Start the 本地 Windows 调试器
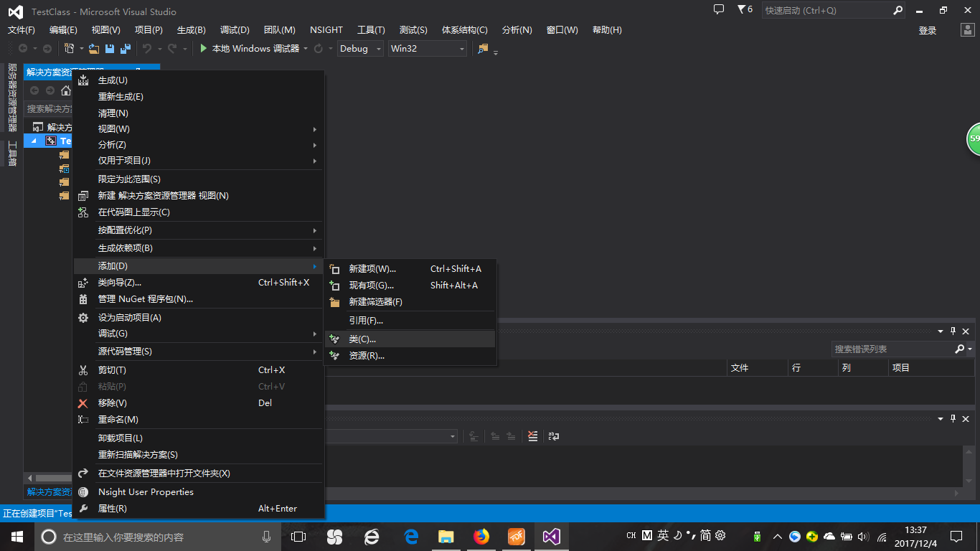Screen dimensions: 980x551 (x=249, y=48)
